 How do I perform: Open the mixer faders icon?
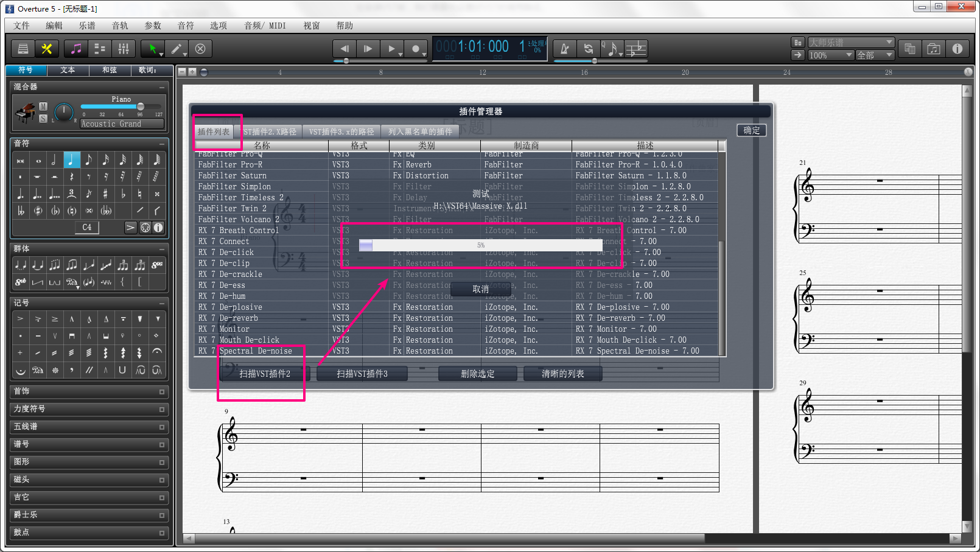[x=123, y=49]
